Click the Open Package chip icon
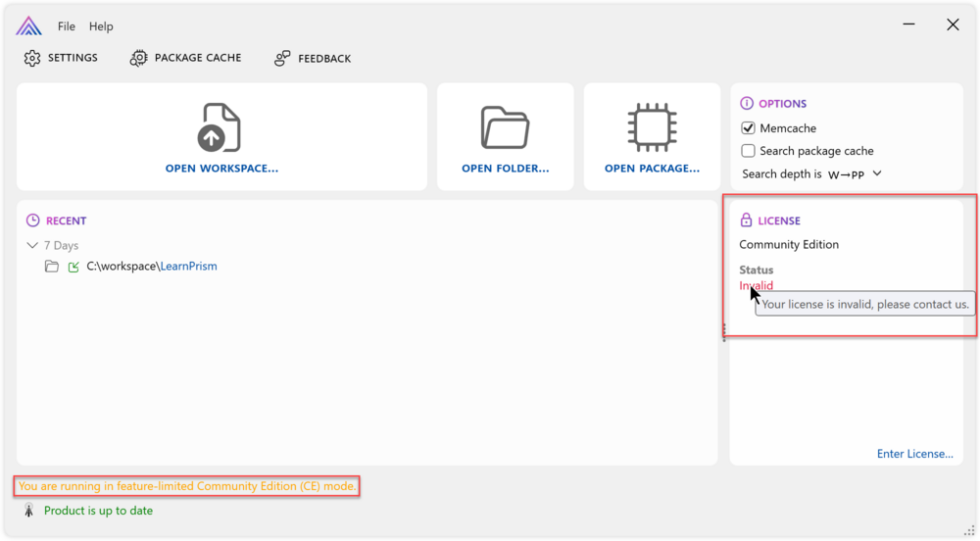Image resolution: width=980 pixels, height=541 pixels. pos(652,127)
